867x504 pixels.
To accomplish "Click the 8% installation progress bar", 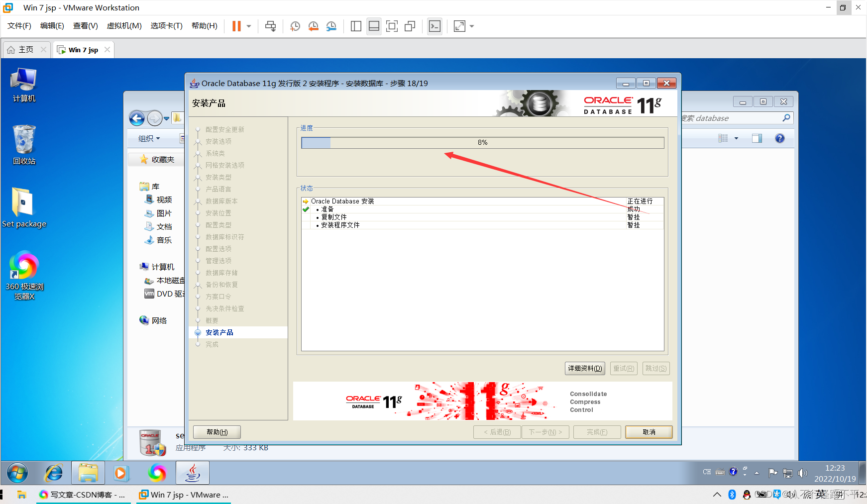I will click(482, 143).
